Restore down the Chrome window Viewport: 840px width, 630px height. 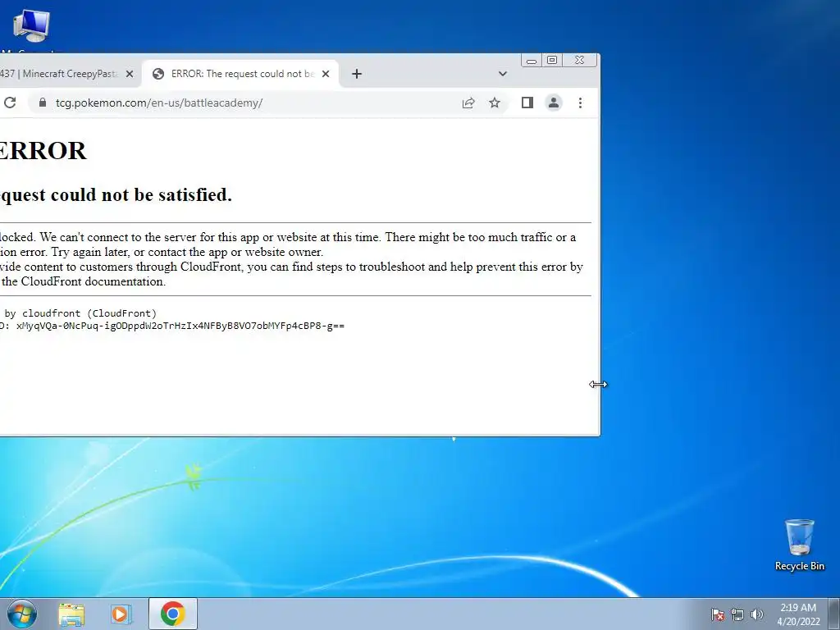(552, 60)
